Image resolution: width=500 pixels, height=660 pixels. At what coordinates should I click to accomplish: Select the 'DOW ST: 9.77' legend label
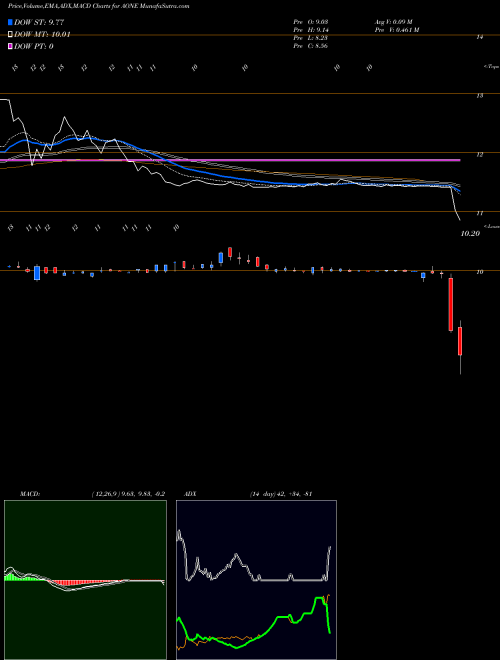(x=39, y=22)
